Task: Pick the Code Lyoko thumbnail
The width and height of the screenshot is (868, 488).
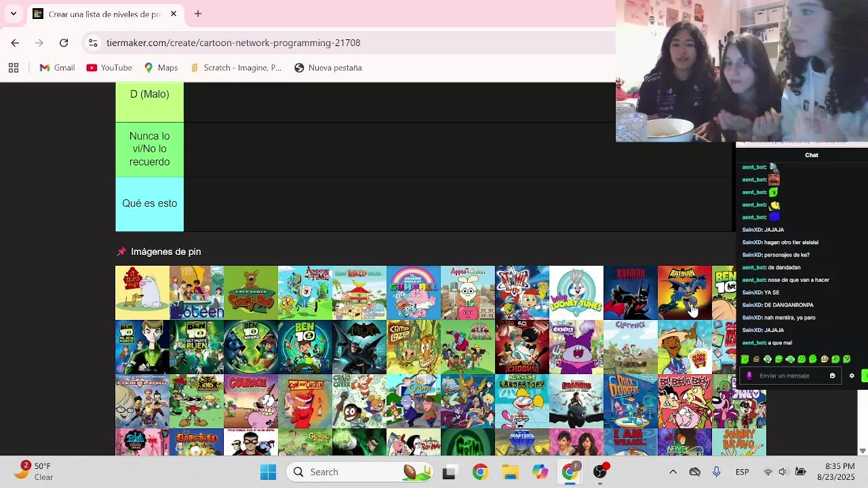Action: (x=142, y=401)
